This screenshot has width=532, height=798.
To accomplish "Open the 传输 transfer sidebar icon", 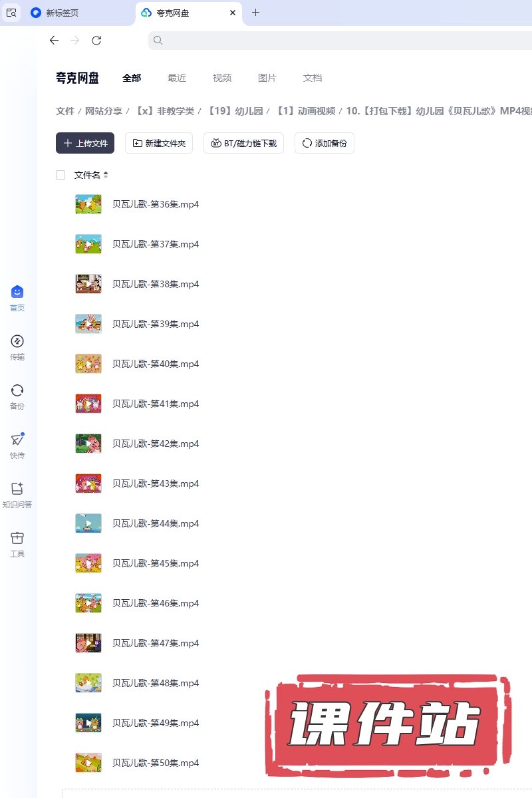I will click(17, 347).
